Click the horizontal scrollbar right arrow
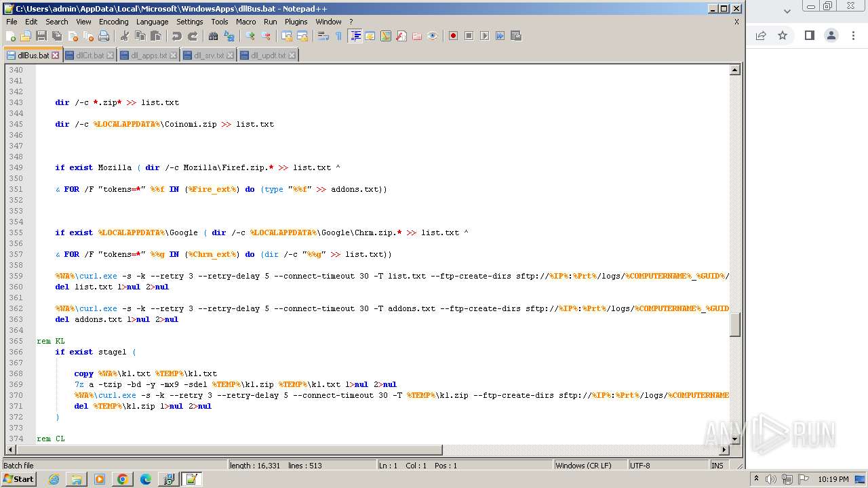The image size is (868, 488). pos(724,450)
